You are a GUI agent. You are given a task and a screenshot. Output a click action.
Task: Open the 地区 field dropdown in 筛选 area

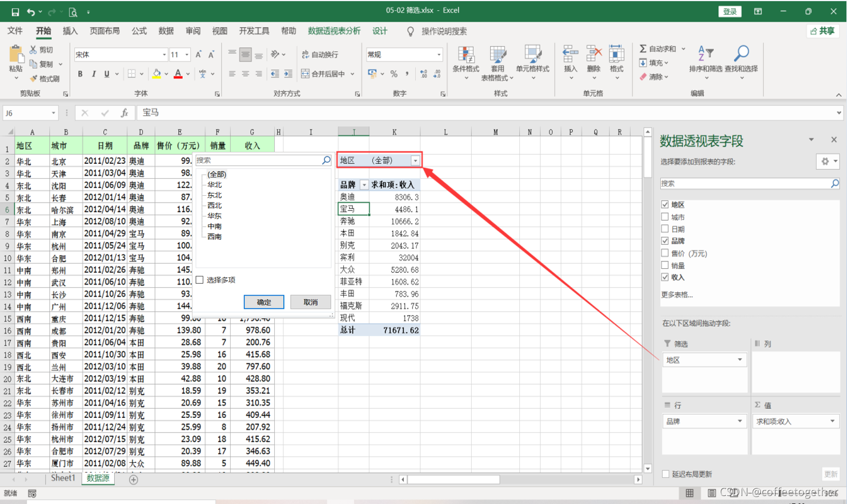(740, 360)
